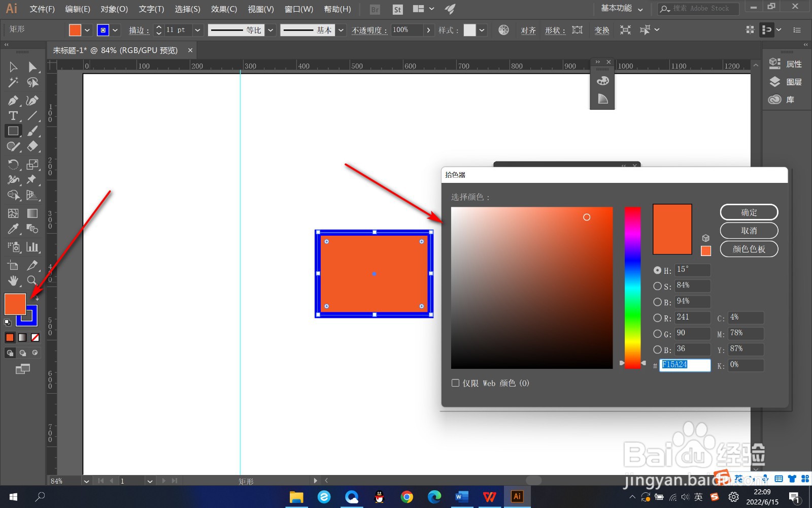Image resolution: width=812 pixels, height=508 pixels.
Task: Pick the Line Segment tool
Action: pyautogui.click(x=32, y=116)
